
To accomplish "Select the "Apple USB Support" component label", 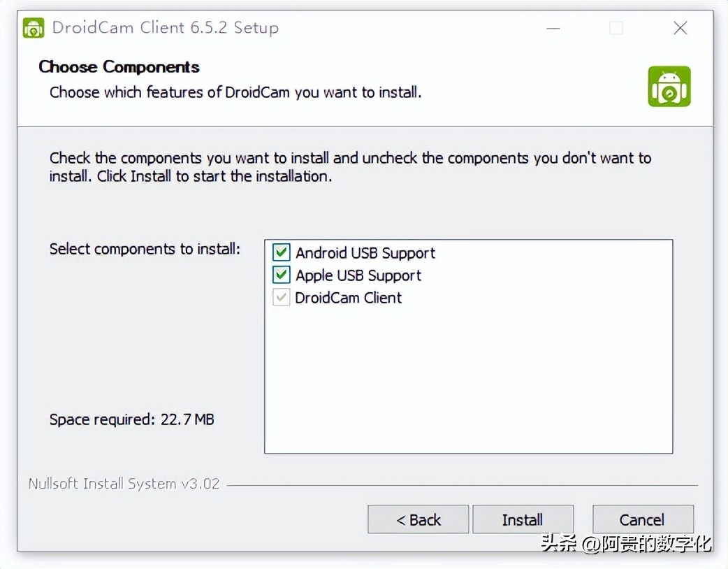I will (358, 275).
